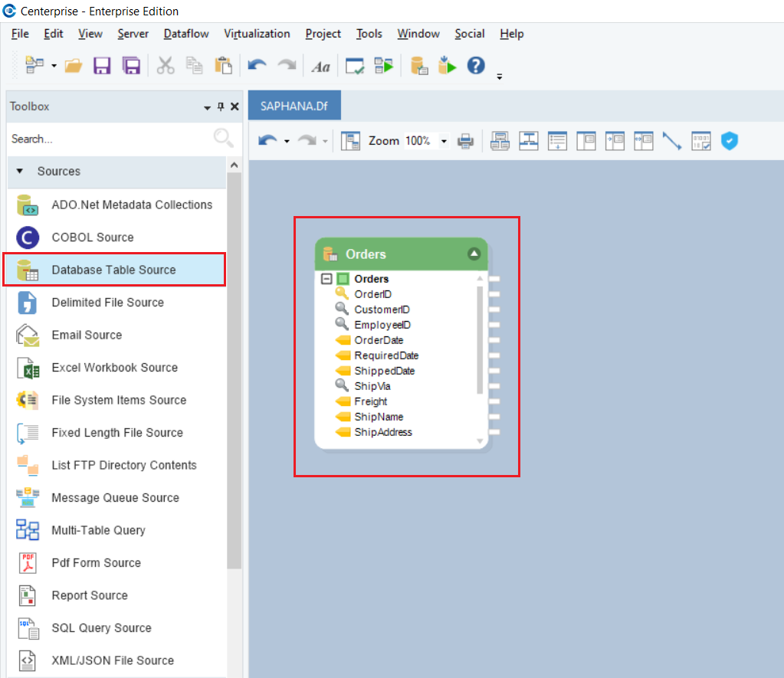
Task: Open the Dataflow menu
Action: point(188,34)
